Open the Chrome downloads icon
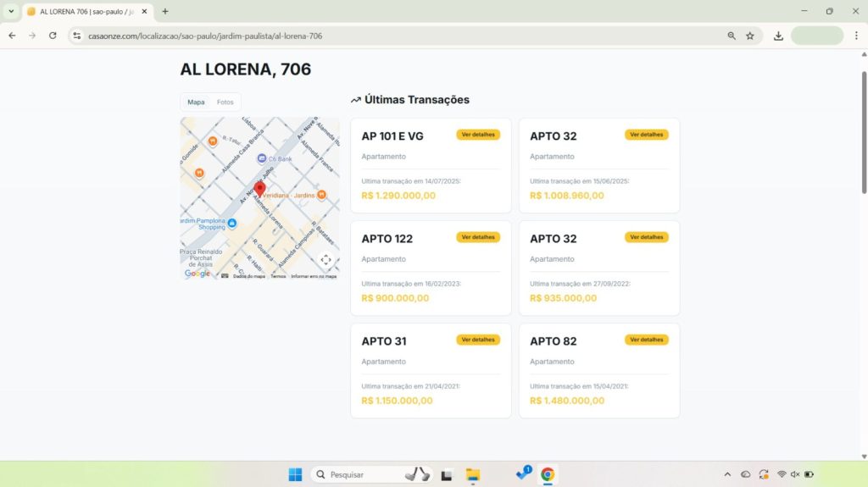868x487 pixels. [x=778, y=36]
